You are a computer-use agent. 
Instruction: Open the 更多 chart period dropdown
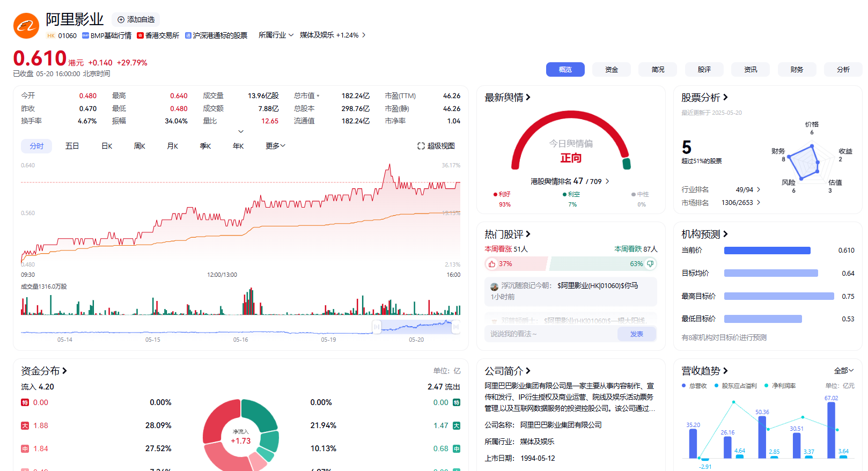coord(275,146)
